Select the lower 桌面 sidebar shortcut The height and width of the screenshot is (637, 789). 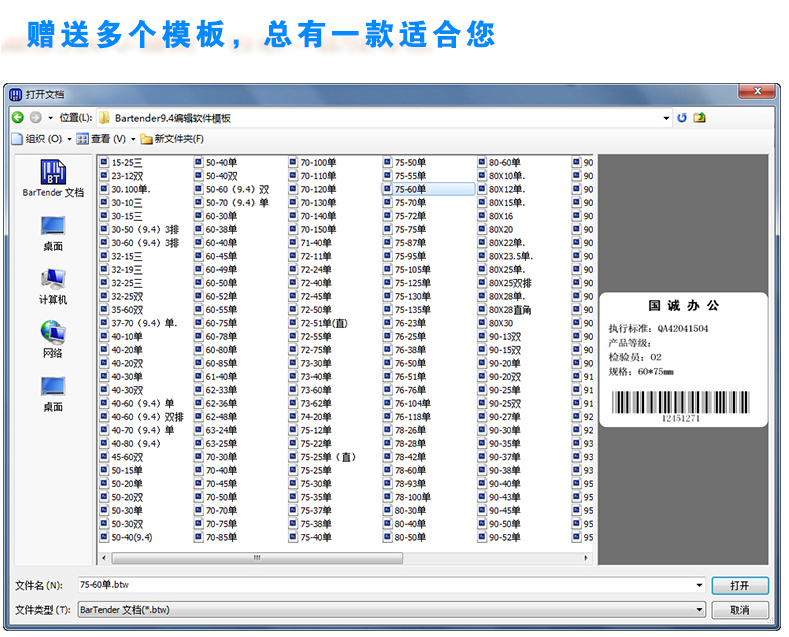click(53, 393)
